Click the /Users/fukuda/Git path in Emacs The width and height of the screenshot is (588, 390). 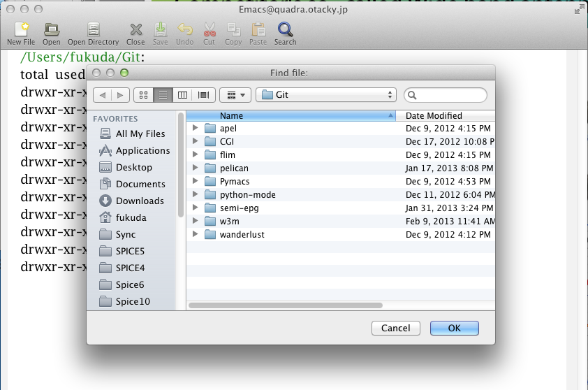80,57
